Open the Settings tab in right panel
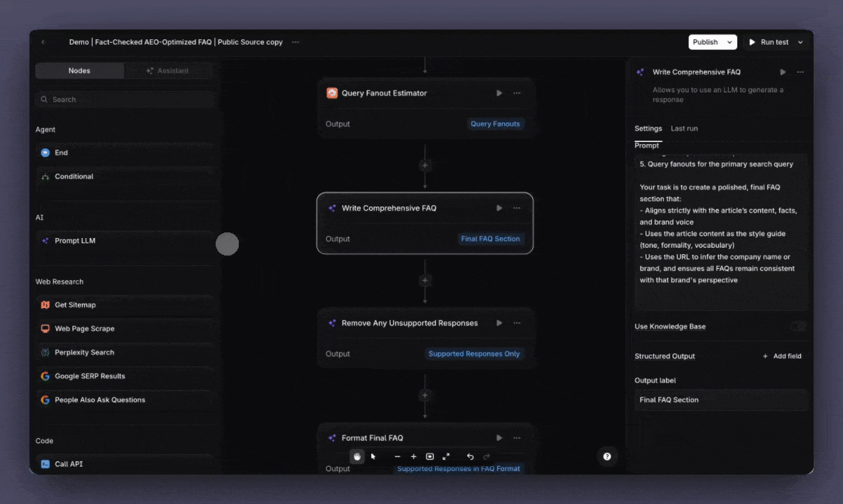The width and height of the screenshot is (843, 504). tap(648, 129)
